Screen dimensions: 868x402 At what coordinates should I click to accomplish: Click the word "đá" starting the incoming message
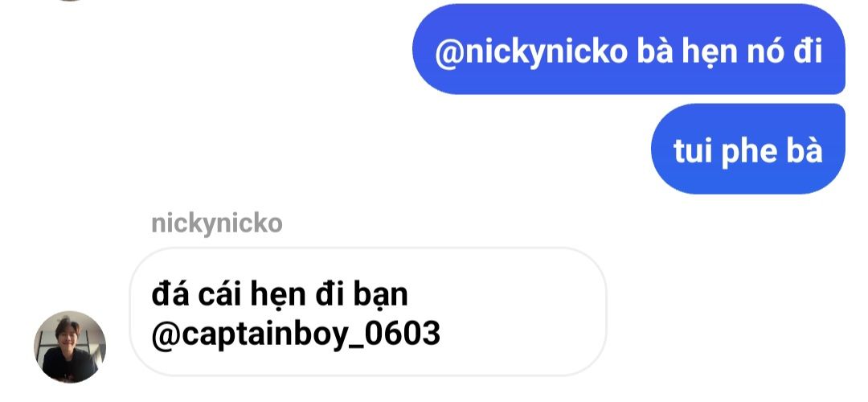pyautogui.click(x=168, y=295)
